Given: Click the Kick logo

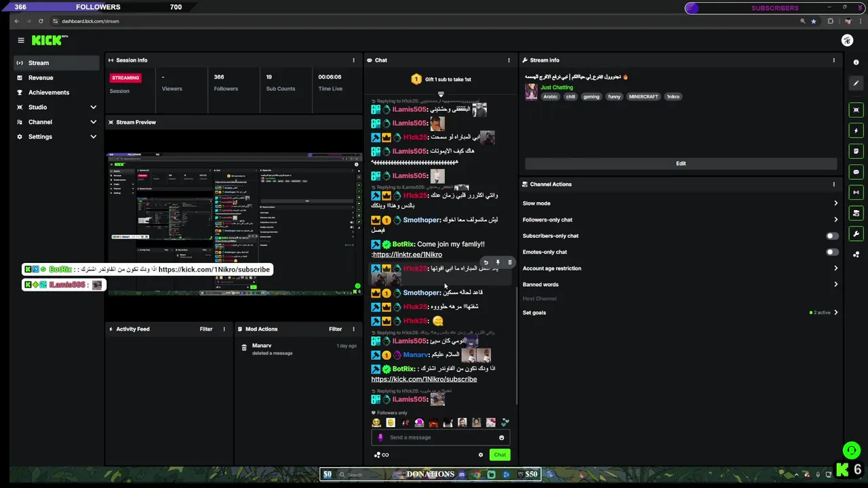Looking at the screenshot, I should 50,41.
